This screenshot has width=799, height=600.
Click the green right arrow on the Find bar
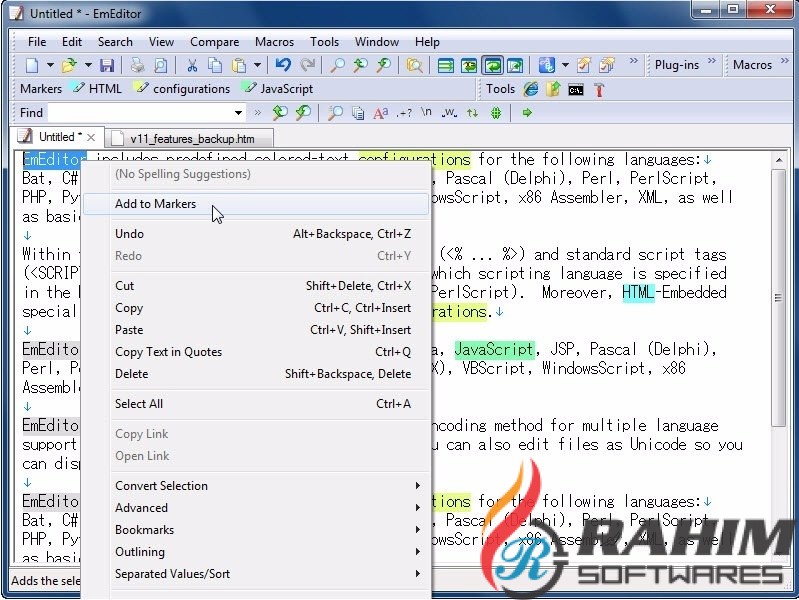click(x=527, y=113)
